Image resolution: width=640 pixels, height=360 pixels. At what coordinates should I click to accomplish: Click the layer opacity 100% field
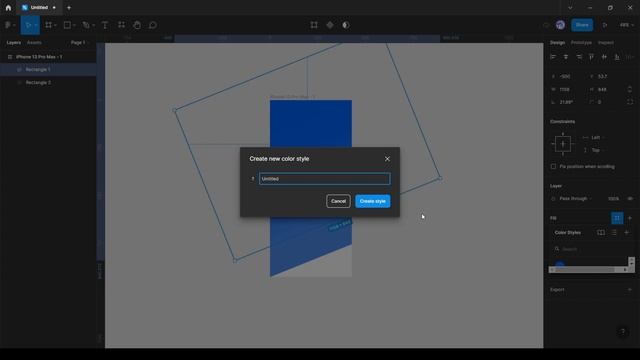click(613, 199)
